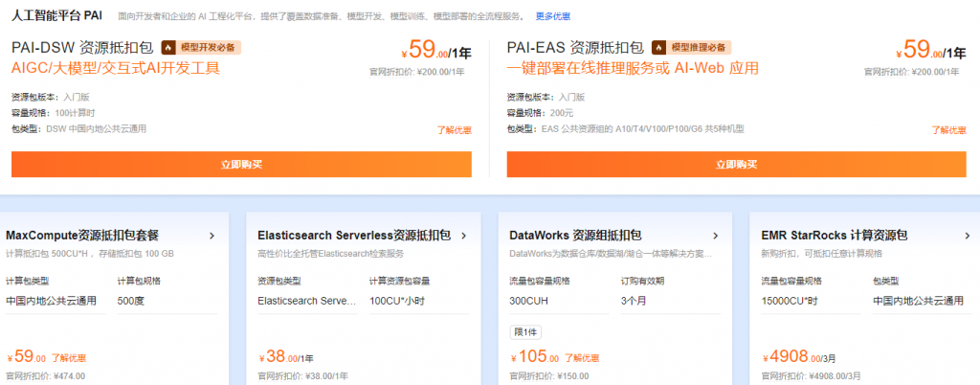This screenshot has width=980, height=385.
Task: Select the Elasticsearch Serve... 资源包类型 option
Action: (x=306, y=301)
